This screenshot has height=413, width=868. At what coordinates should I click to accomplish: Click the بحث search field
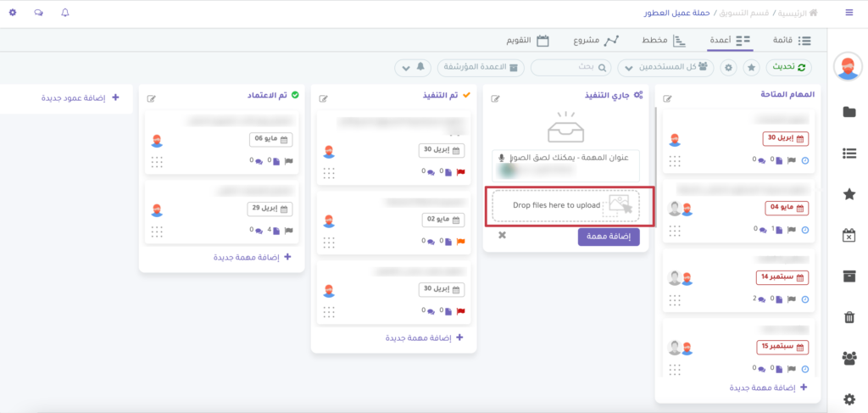[571, 67]
